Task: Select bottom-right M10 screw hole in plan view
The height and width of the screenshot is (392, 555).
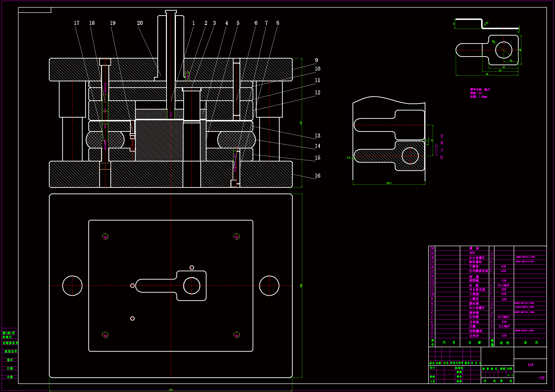Action: pos(236,335)
